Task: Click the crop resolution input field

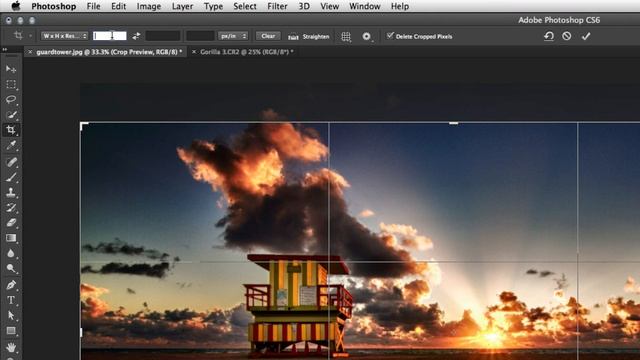Action: coord(200,36)
